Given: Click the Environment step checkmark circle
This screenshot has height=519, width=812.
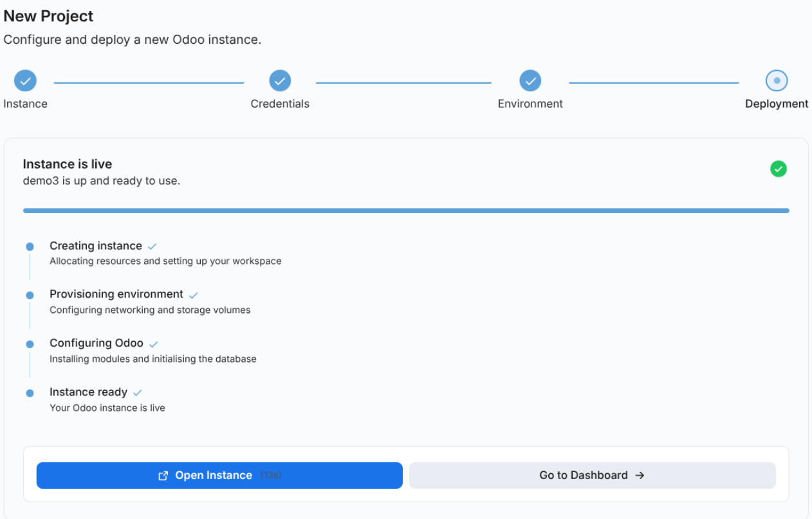Looking at the screenshot, I should pyautogui.click(x=530, y=80).
